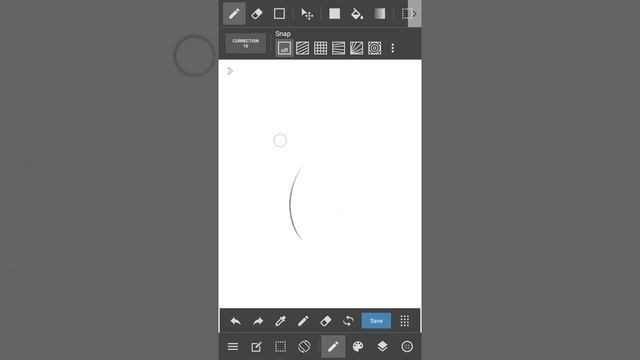640x360 pixels.
Task: Select the Gradient tool
Action: tap(380, 13)
